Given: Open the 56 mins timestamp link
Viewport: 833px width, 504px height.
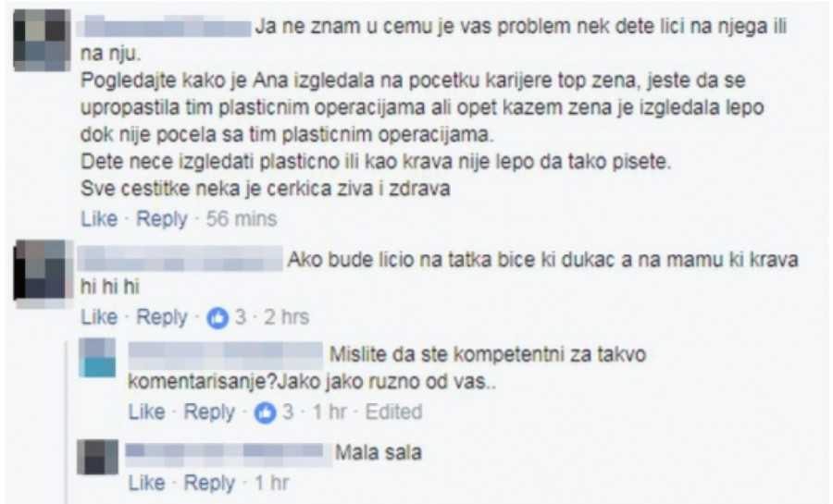Looking at the screenshot, I should 242,218.
